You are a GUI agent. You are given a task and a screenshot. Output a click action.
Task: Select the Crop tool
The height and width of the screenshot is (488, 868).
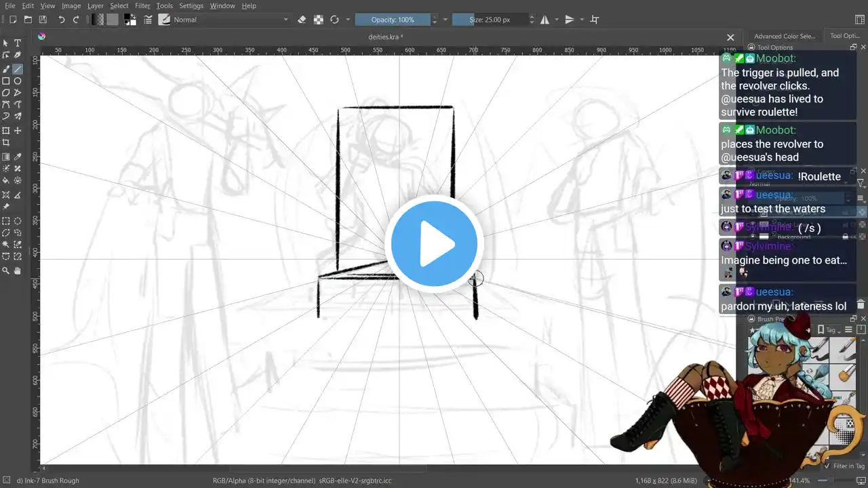click(x=6, y=143)
